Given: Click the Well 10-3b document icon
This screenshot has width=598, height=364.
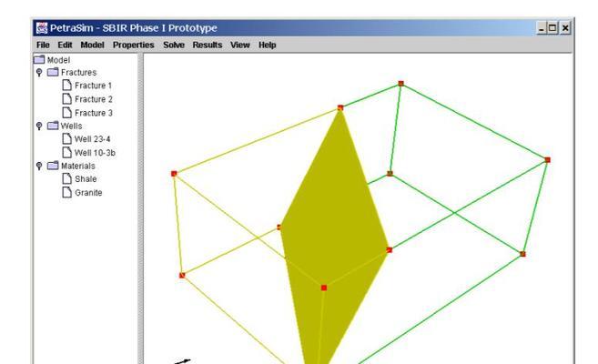Looking at the screenshot, I should 66,153.
